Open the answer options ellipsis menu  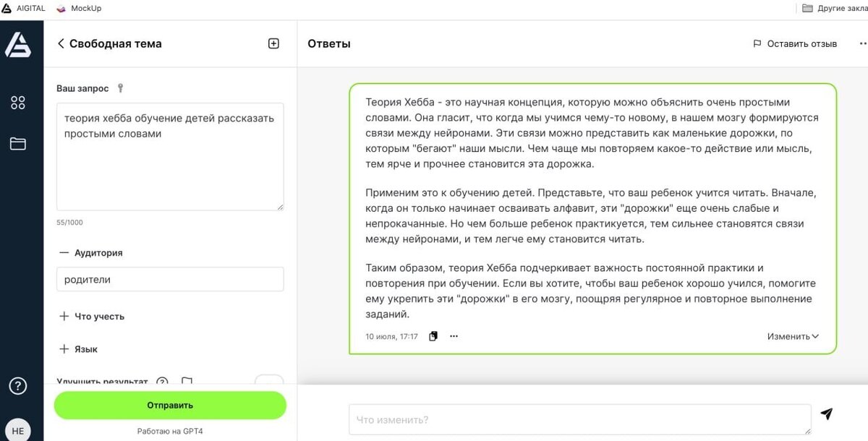coord(454,335)
